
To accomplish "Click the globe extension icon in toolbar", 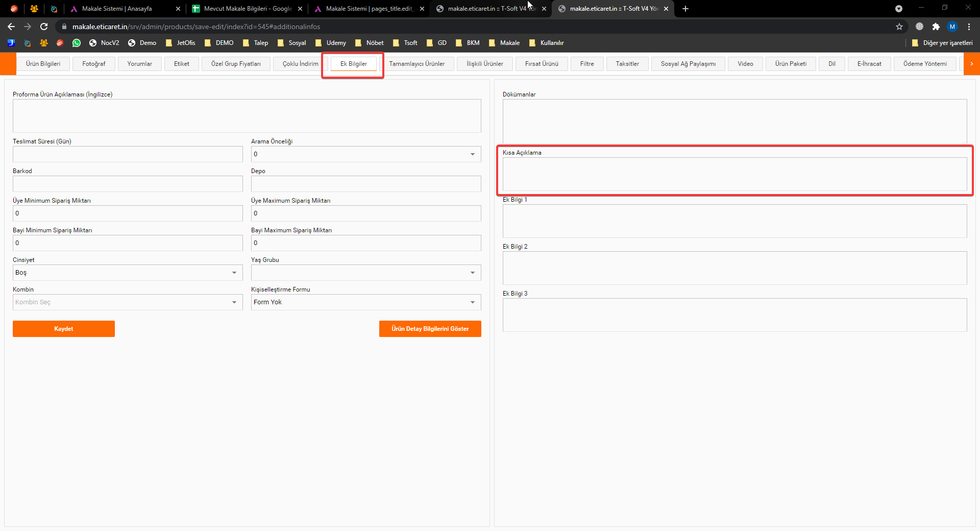I will [919, 27].
